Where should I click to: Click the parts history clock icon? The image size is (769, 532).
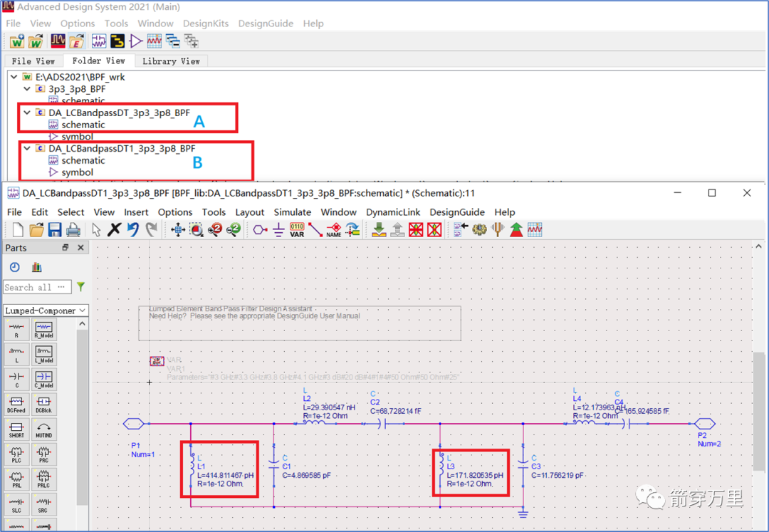(x=15, y=267)
